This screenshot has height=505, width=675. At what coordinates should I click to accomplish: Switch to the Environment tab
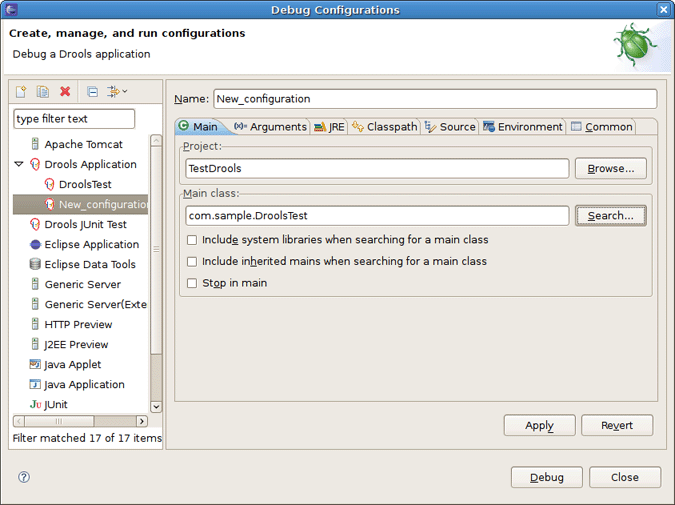[x=523, y=127]
